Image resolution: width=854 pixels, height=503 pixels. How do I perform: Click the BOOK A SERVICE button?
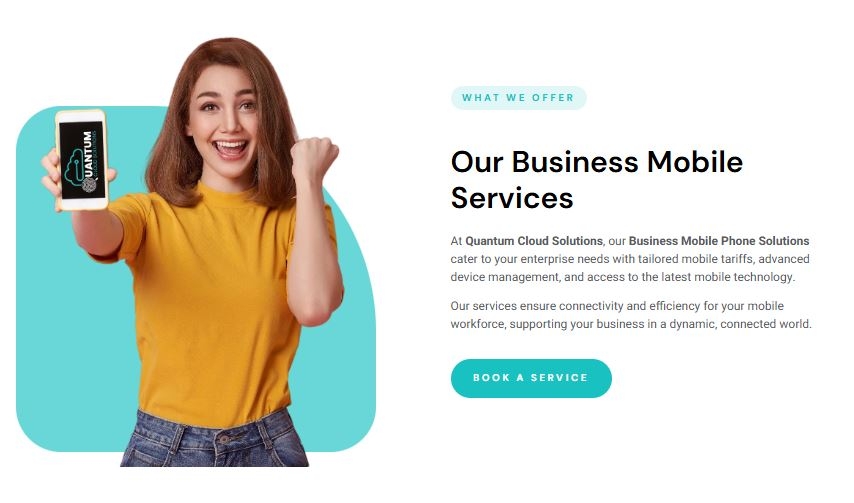(x=531, y=378)
